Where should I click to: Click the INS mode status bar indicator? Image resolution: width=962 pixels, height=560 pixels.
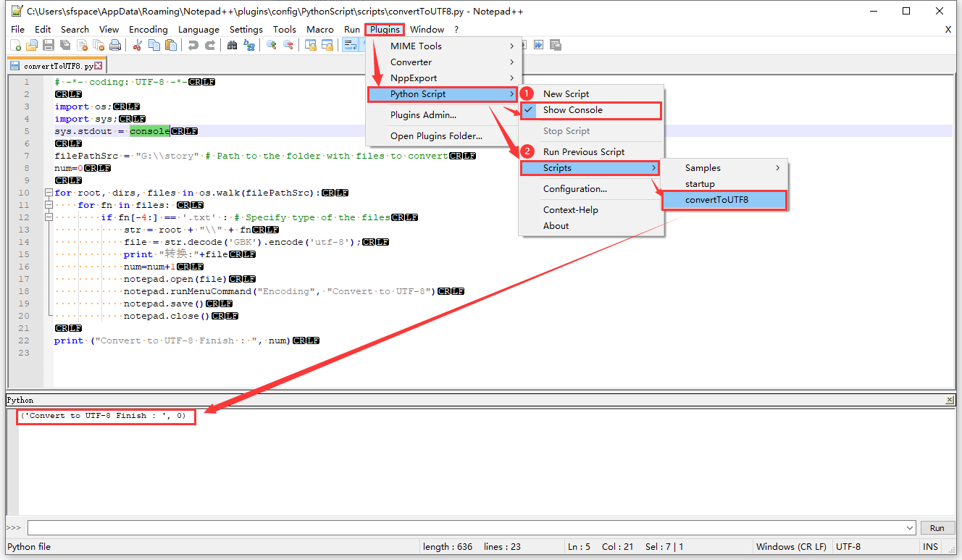pos(931,547)
